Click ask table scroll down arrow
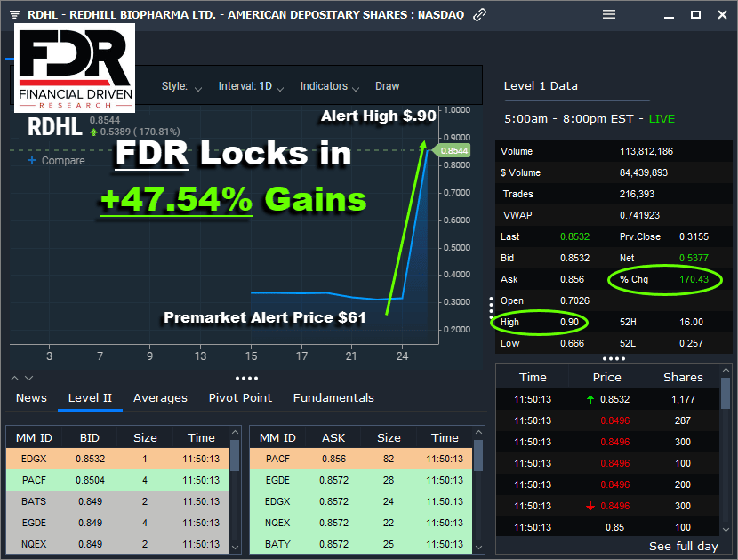 479,548
